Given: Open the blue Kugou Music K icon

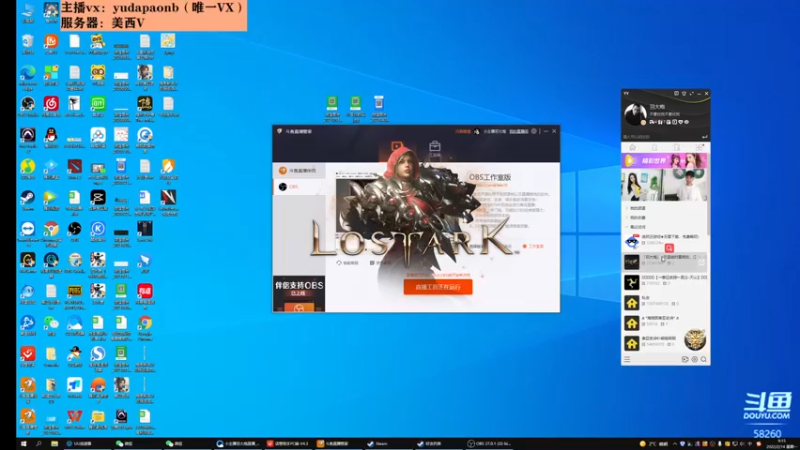Looking at the screenshot, I should point(98,231).
